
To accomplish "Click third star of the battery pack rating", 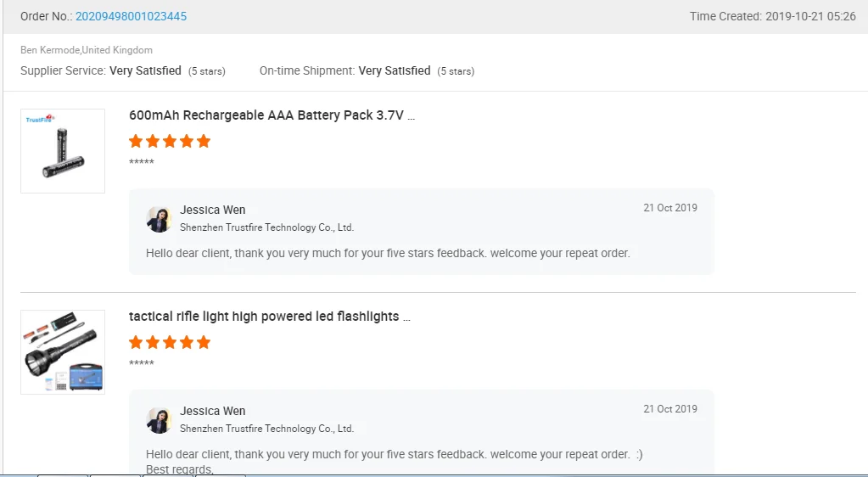I will tap(170, 142).
